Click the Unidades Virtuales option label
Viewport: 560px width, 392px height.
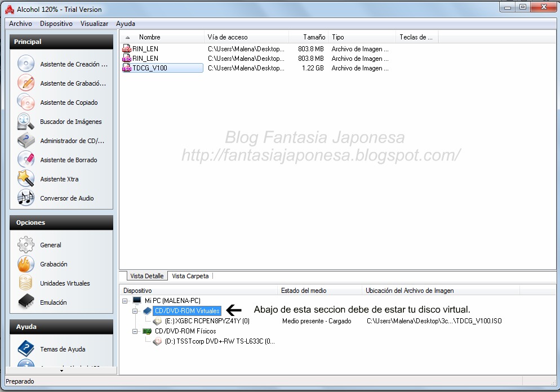pyautogui.click(x=65, y=283)
